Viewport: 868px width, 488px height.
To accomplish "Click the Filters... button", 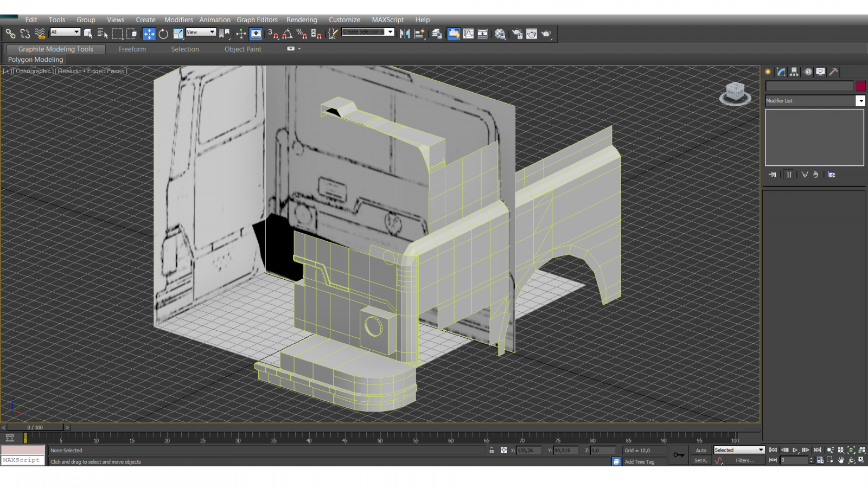I will [x=745, y=460].
